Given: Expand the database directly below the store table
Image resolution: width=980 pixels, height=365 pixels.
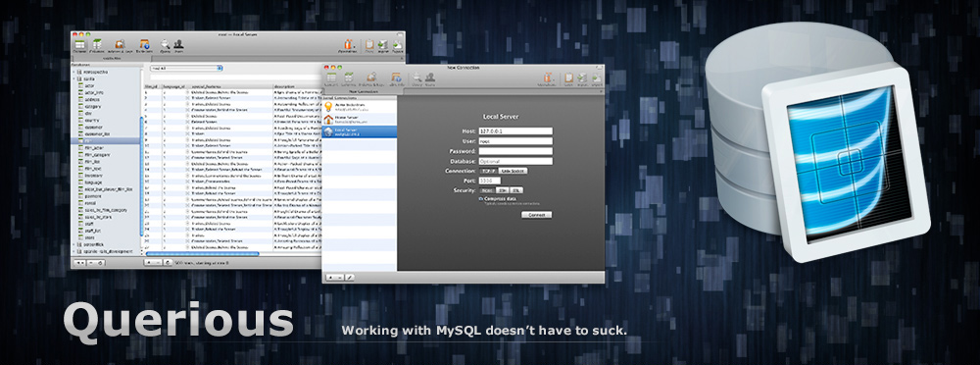Looking at the screenshot, I should click(x=73, y=244).
